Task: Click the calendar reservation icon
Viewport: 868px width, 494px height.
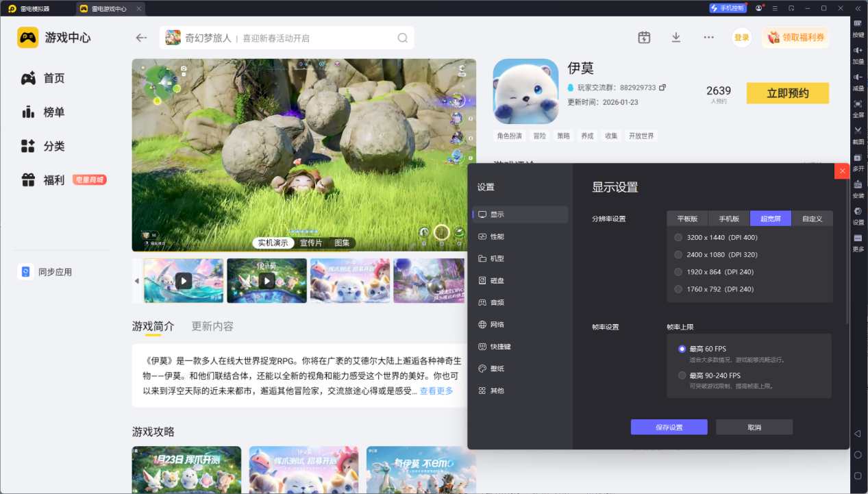Action: [x=644, y=38]
